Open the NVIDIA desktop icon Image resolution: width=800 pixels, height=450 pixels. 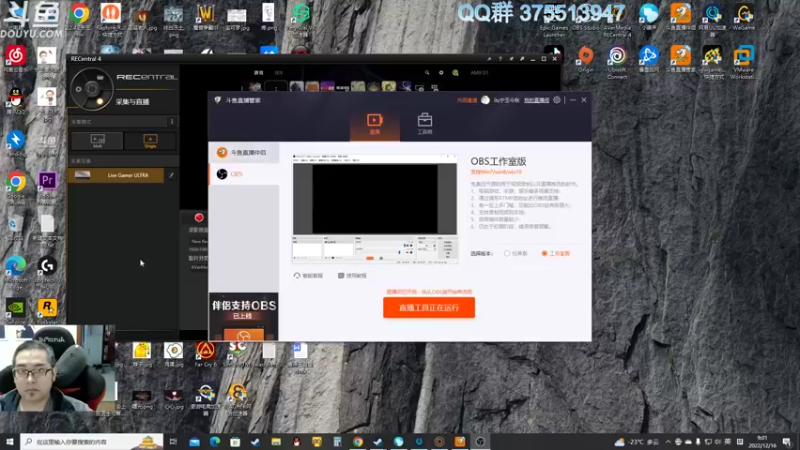[16, 310]
